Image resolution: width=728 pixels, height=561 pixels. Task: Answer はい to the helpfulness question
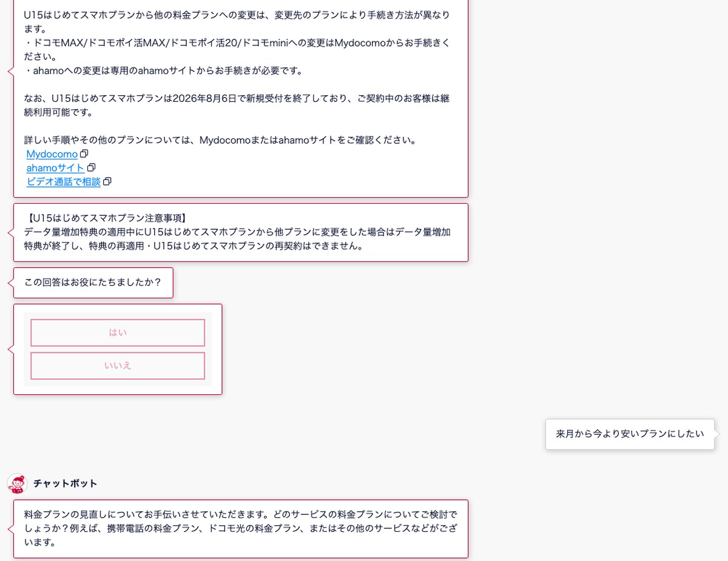click(118, 332)
